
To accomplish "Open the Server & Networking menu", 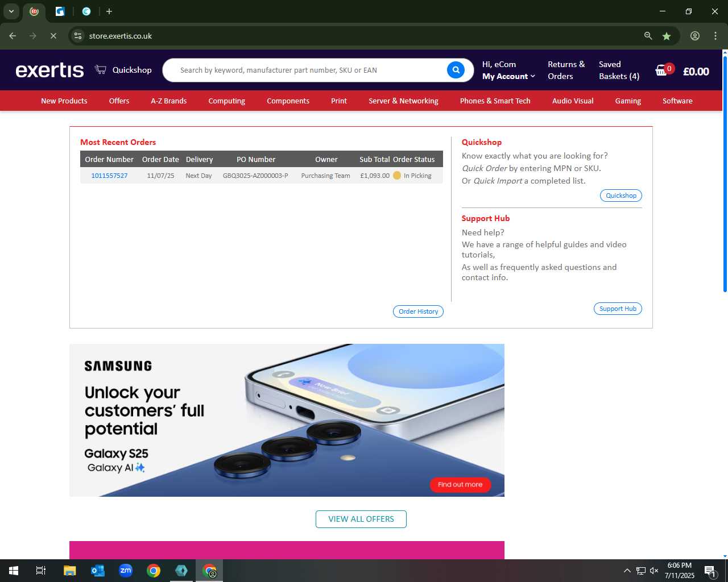I will tap(403, 101).
